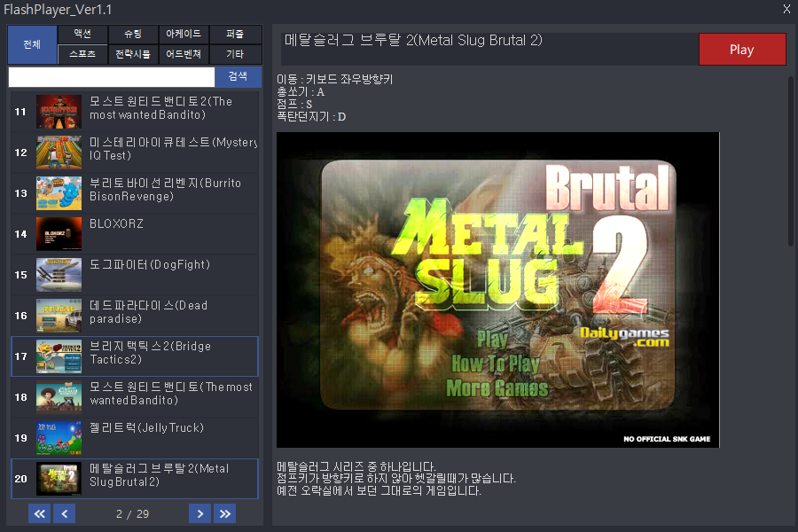Click the Jelly Truck game thumbnail
Image resolution: width=798 pixels, height=532 pixels.
(x=59, y=438)
